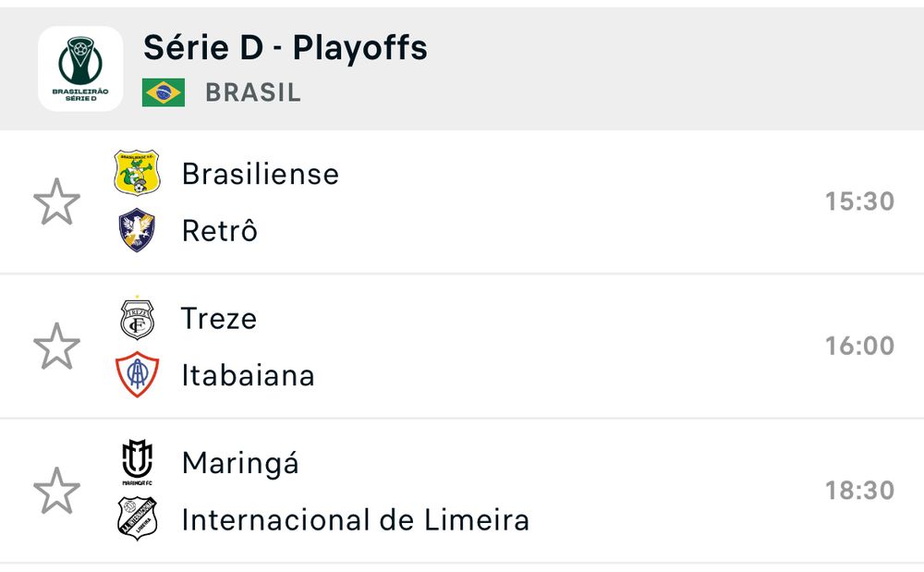Select the BRASIL country label
The image size is (924, 572).
[x=253, y=93]
